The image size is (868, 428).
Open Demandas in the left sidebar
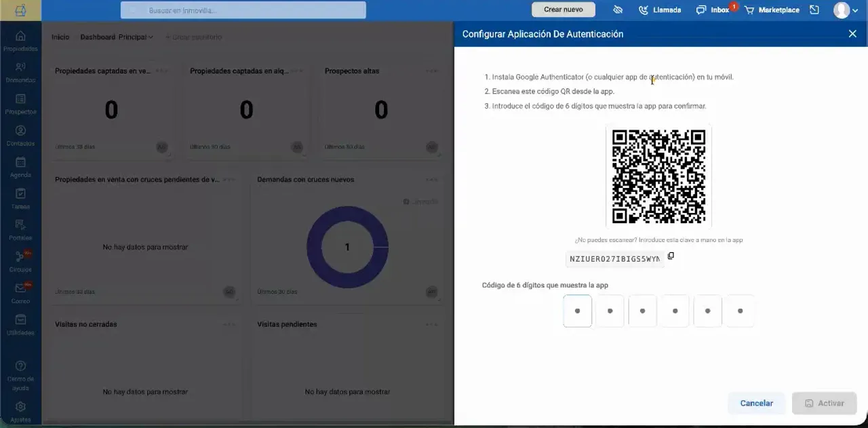[x=20, y=72]
